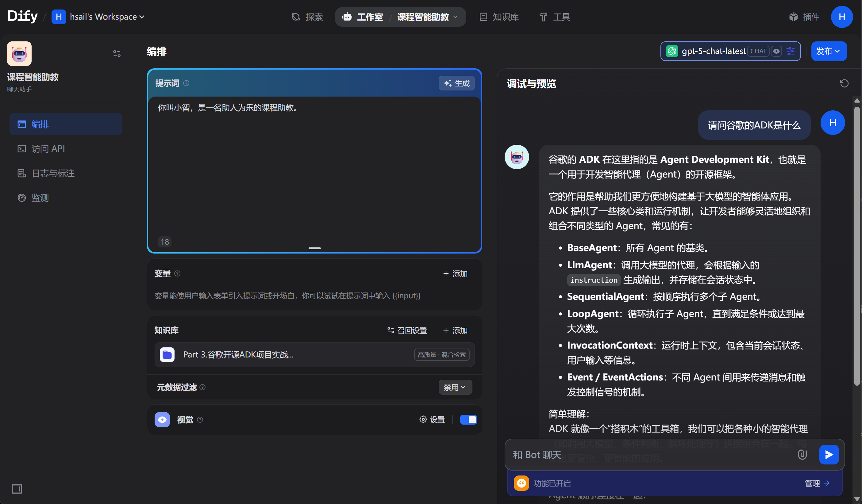Click the 视觉 eye feature icon
The height and width of the screenshot is (504, 862).
coord(162,420)
